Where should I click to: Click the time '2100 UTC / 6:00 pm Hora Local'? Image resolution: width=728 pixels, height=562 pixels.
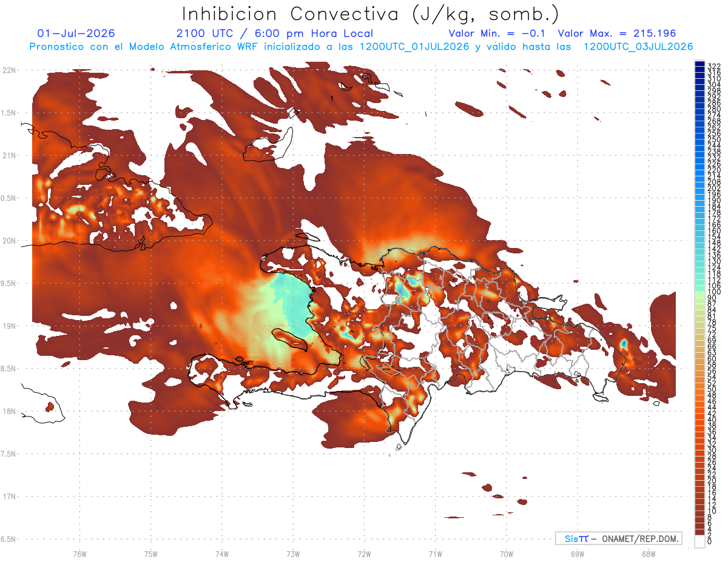click(275, 33)
